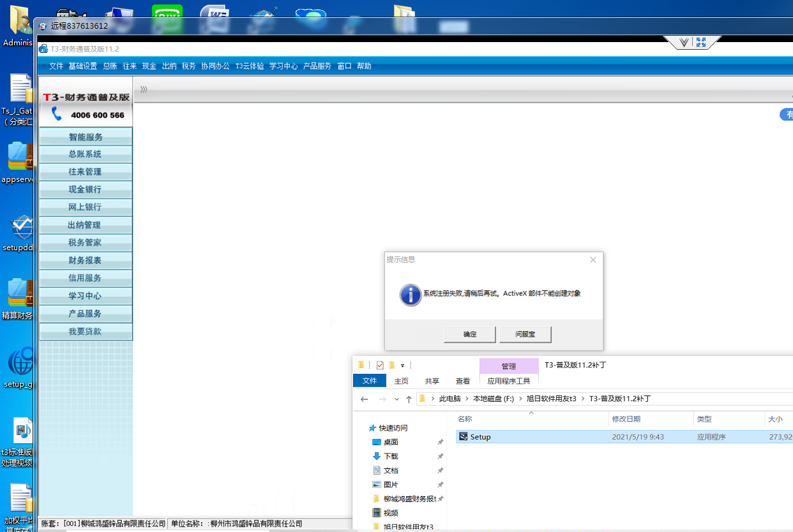Click the t3标准版 video file desktop icon
The height and width of the screenshot is (532, 793).
click(x=22, y=432)
